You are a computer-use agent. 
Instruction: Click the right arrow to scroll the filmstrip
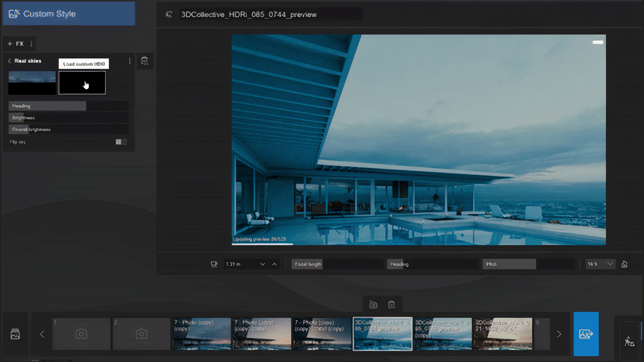tap(559, 334)
